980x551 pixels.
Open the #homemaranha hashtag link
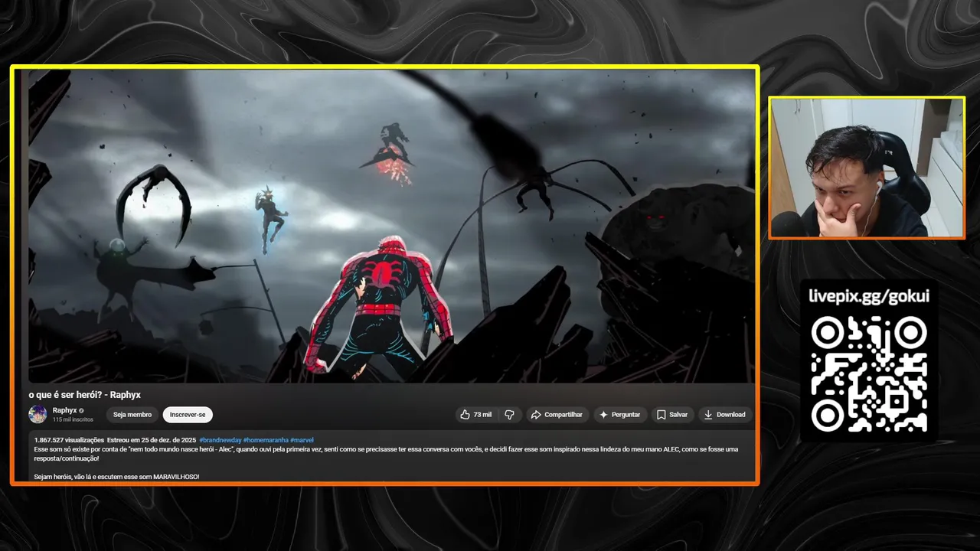tap(266, 440)
